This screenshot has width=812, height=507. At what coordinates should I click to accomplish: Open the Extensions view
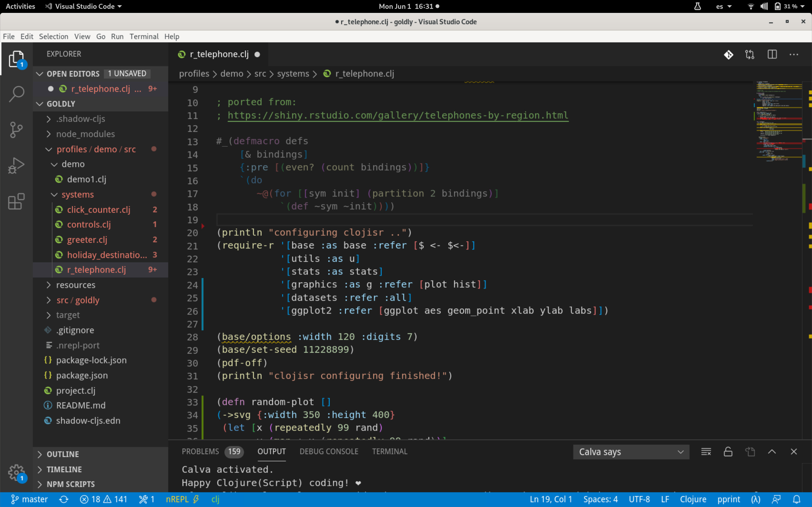click(16, 201)
